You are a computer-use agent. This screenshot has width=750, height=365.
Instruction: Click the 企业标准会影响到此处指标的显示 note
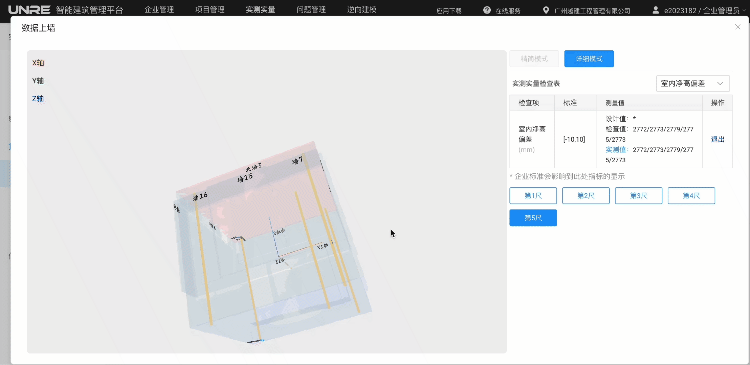point(567,177)
